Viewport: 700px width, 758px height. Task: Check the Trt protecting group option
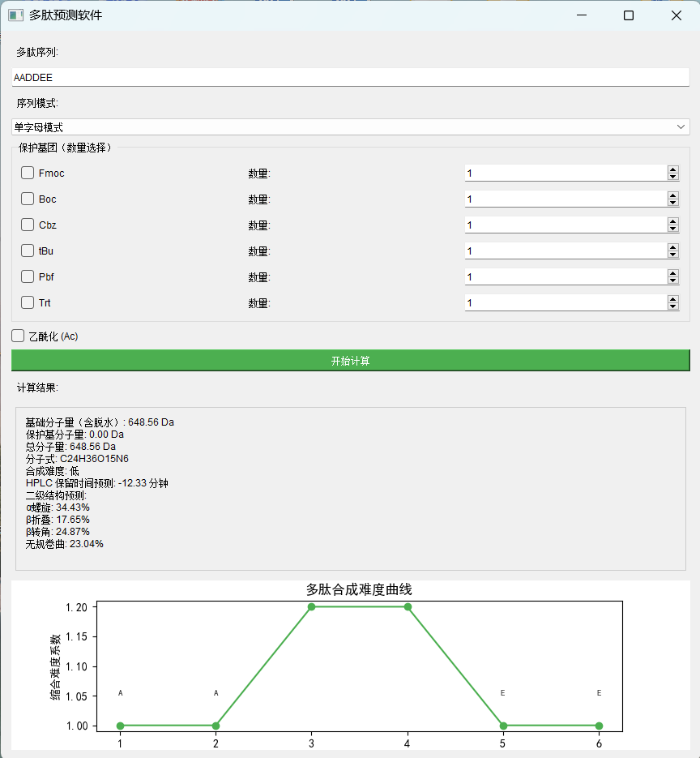[x=28, y=302]
